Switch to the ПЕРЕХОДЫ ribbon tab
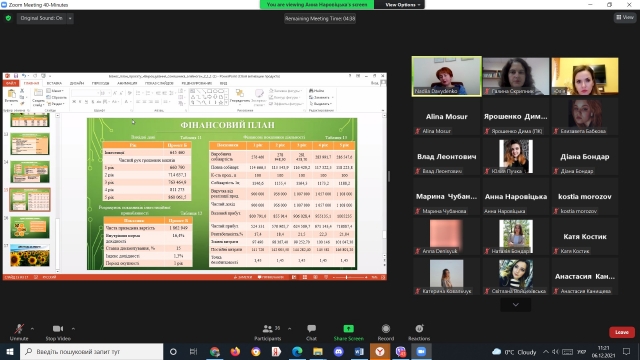This screenshot has height=360, width=640. (x=100, y=83)
